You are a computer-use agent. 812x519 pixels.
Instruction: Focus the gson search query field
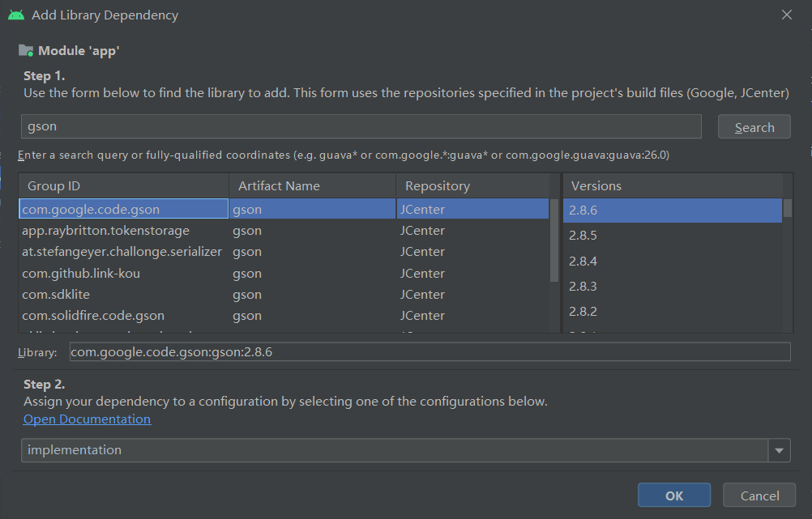point(361,126)
